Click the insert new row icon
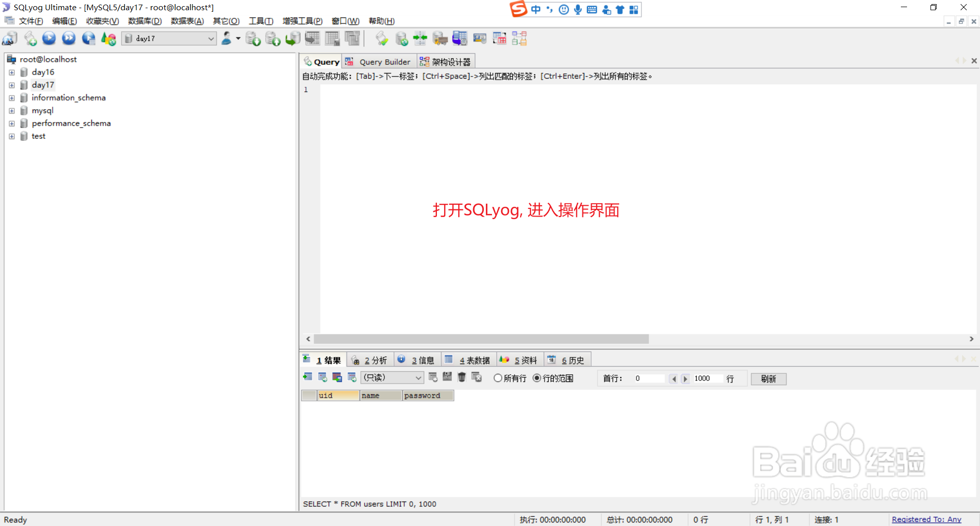The height and width of the screenshot is (526, 980). point(433,377)
